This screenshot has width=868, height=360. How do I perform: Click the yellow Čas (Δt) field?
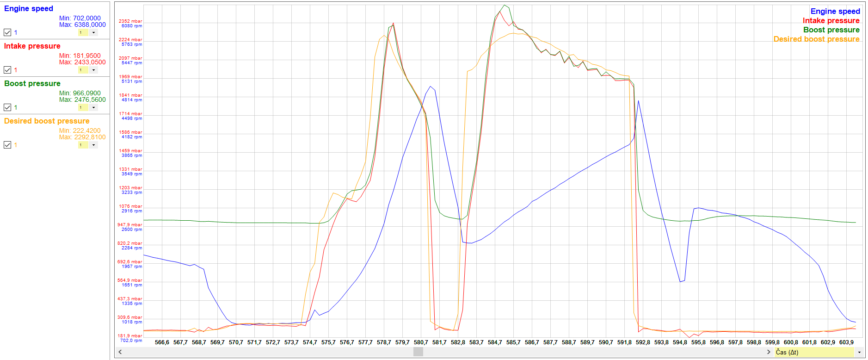point(814,352)
